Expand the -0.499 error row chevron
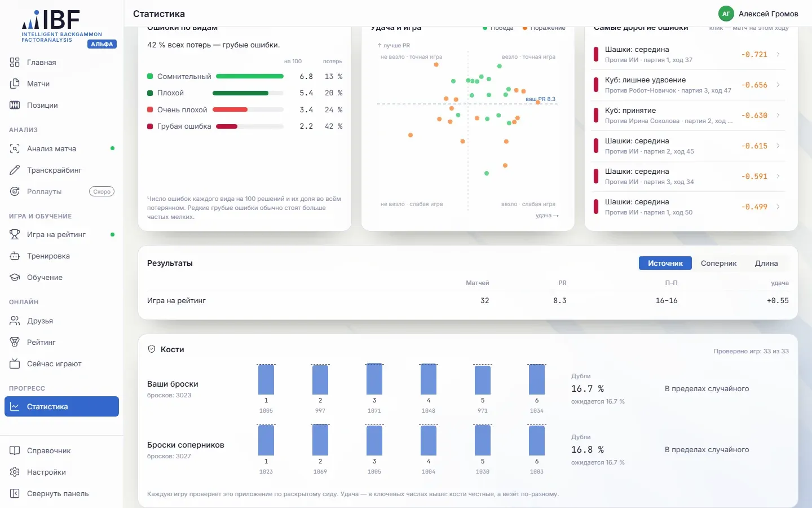The width and height of the screenshot is (812, 508). pyautogui.click(x=778, y=207)
